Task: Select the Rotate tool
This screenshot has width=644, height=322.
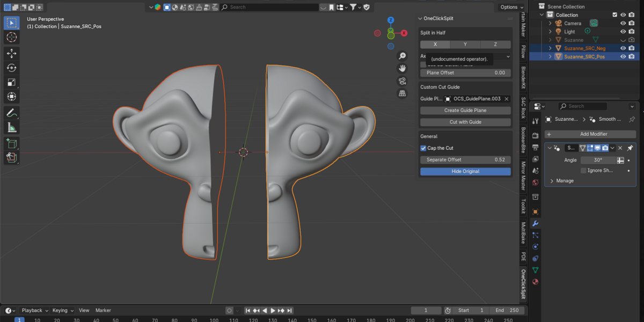Action: 12,68
